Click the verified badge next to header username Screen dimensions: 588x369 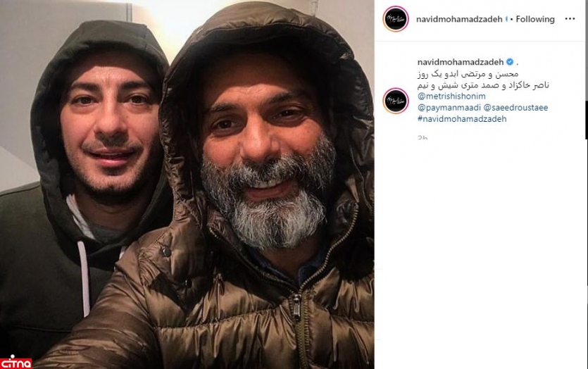point(506,19)
